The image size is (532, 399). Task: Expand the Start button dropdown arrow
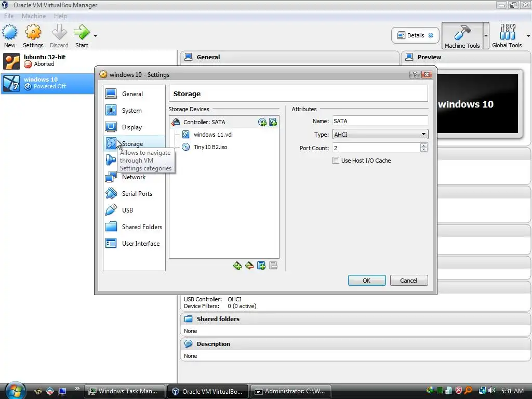click(95, 36)
